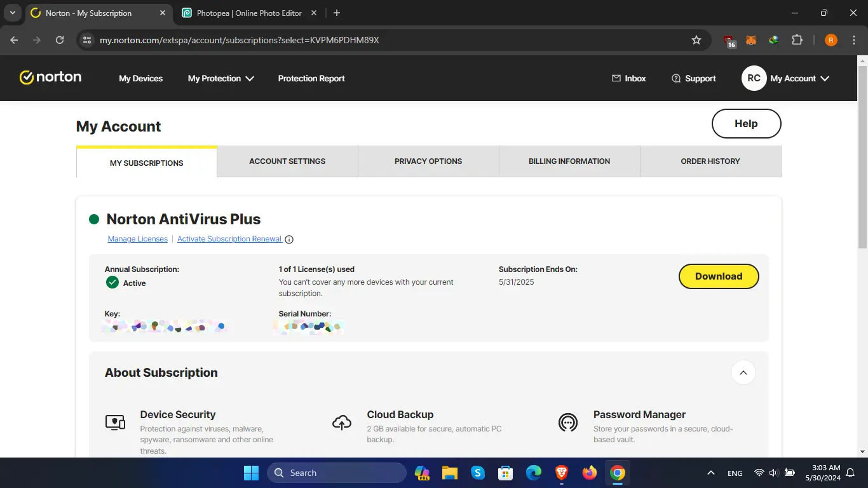Open the notification bell in system tray

(x=850, y=473)
